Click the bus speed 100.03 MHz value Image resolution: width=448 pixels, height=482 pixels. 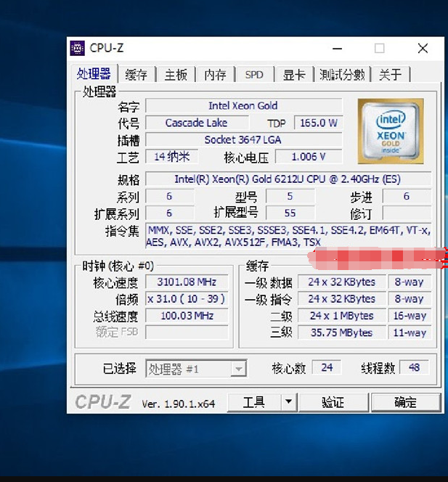pos(187,316)
